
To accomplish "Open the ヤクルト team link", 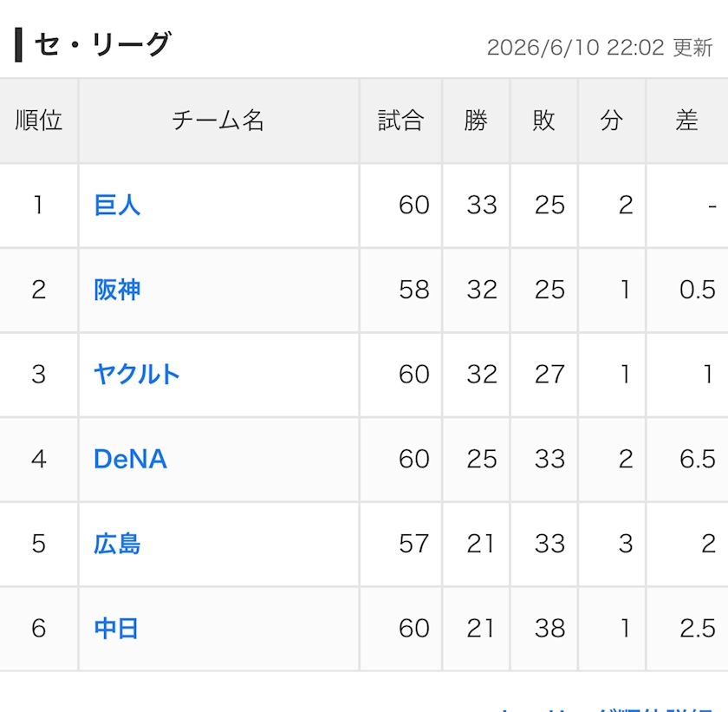I will 137,375.
